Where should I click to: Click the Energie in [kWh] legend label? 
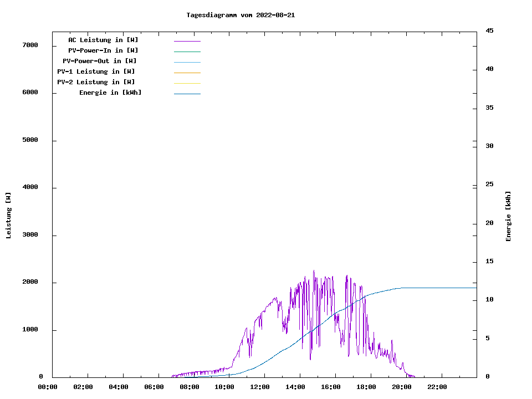point(110,93)
